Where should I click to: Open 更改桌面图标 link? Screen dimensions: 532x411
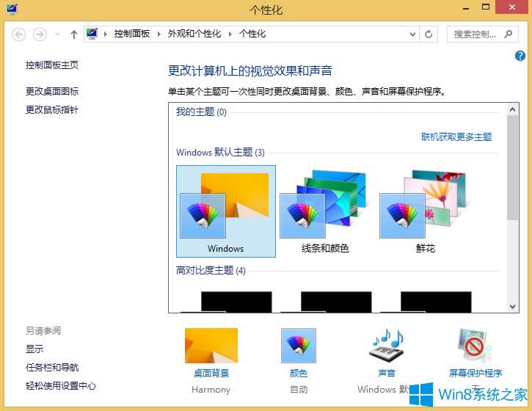coord(52,91)
